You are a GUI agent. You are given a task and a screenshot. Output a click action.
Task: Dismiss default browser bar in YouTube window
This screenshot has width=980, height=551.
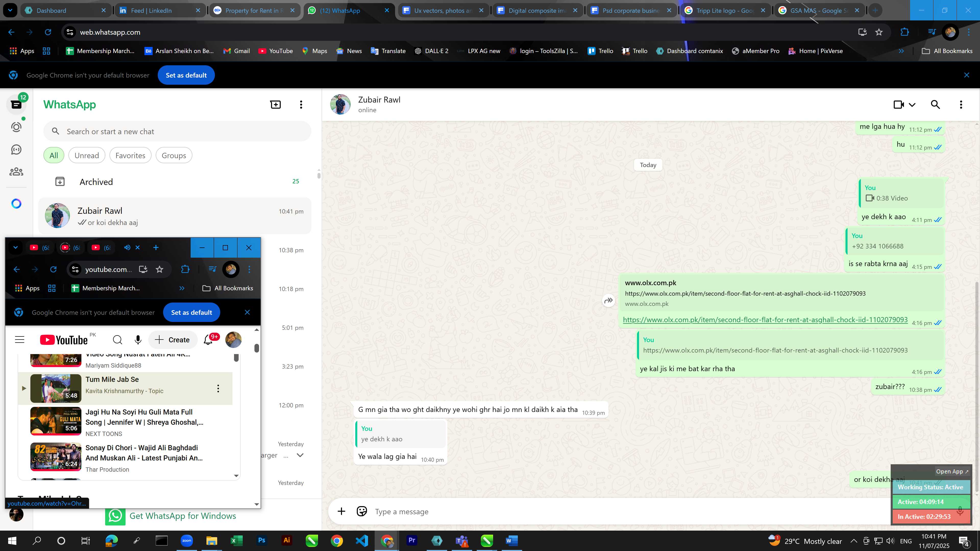click(x=247, y=312)
